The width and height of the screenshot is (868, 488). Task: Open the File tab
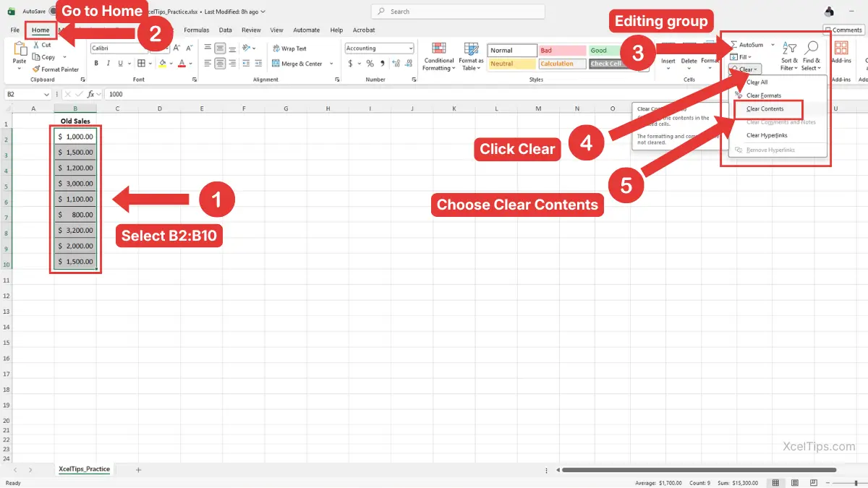pyautogui.click(x=15, y=30)
